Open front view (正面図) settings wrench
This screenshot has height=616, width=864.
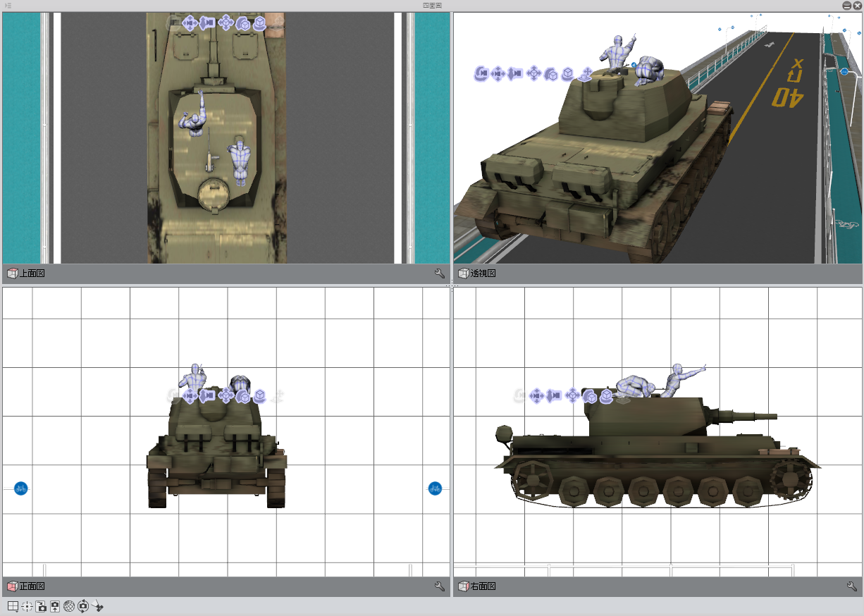[x=440, y=586]
